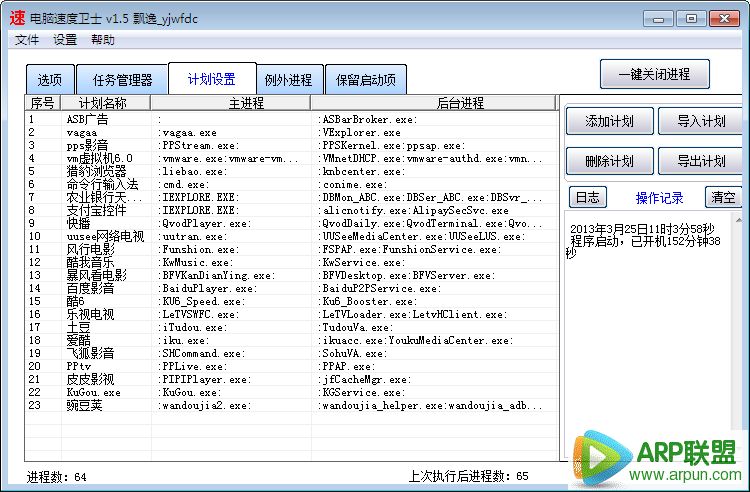Image resolution: width=750 pixels, height=492 pixels.
Task: Select the 酷6 plan row
Action: tap(292, 301)
